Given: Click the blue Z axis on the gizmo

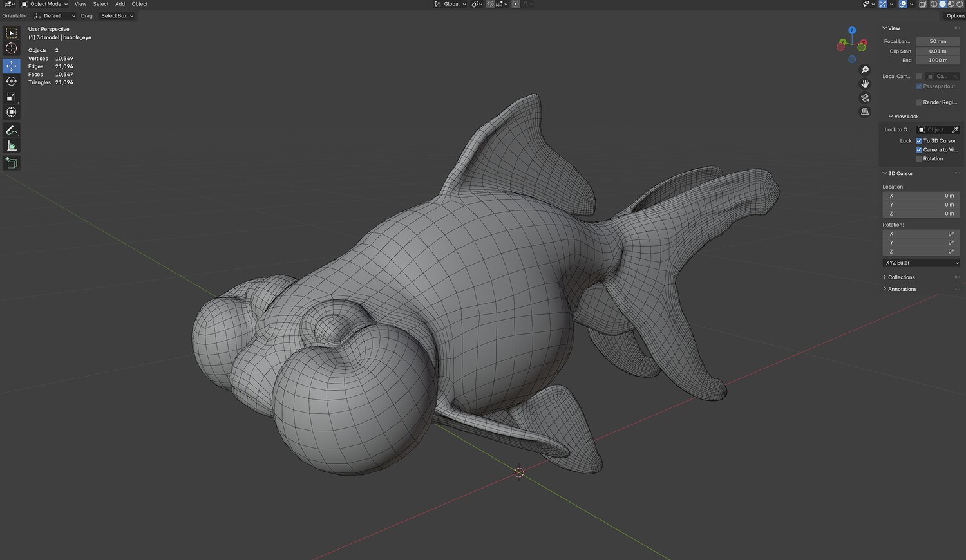Looking at the screenshot, I should (852, 30).
